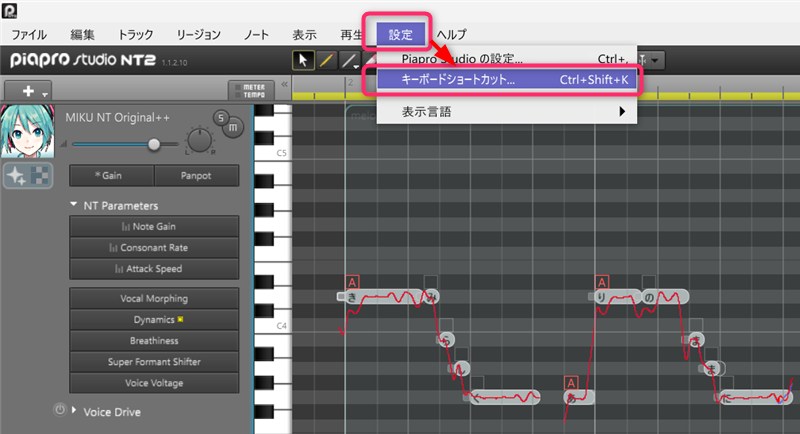Open the ノート menu

click(x=256, y=34)
